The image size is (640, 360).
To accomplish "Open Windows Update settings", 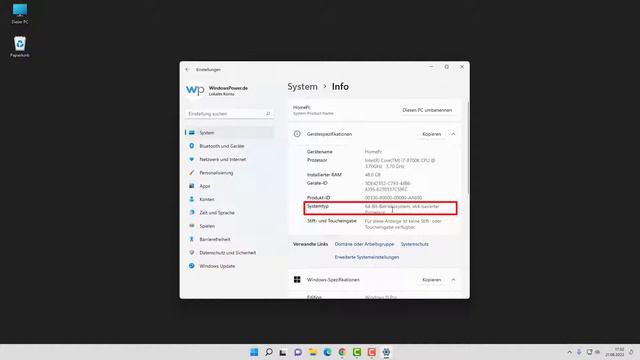I will click(229, 266).
